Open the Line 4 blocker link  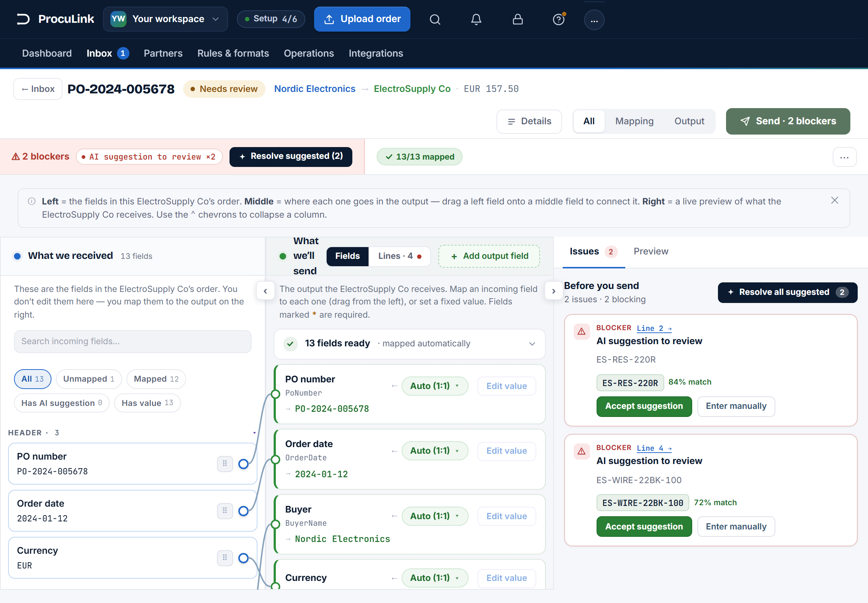point(654,448)
